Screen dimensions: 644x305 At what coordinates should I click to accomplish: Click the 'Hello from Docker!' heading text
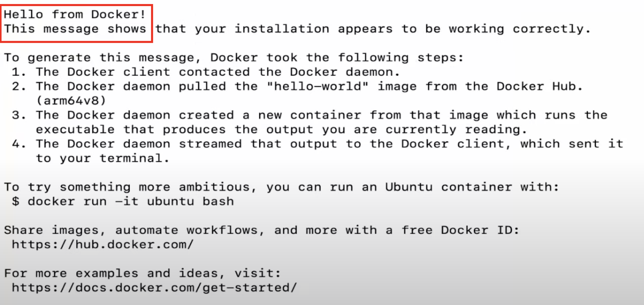coord(75,15)
